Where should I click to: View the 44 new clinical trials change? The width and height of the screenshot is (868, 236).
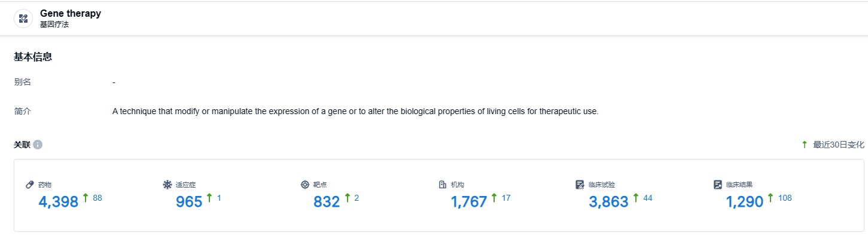point(648,198)
